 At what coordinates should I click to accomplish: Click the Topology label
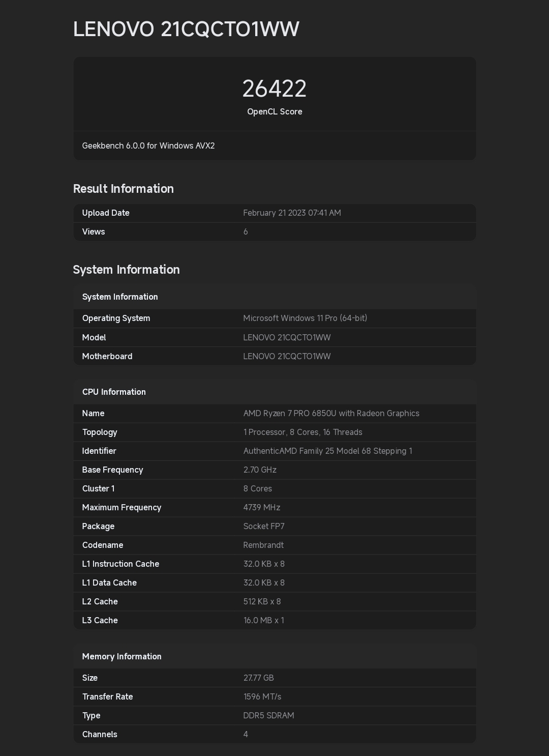point(100,432)
